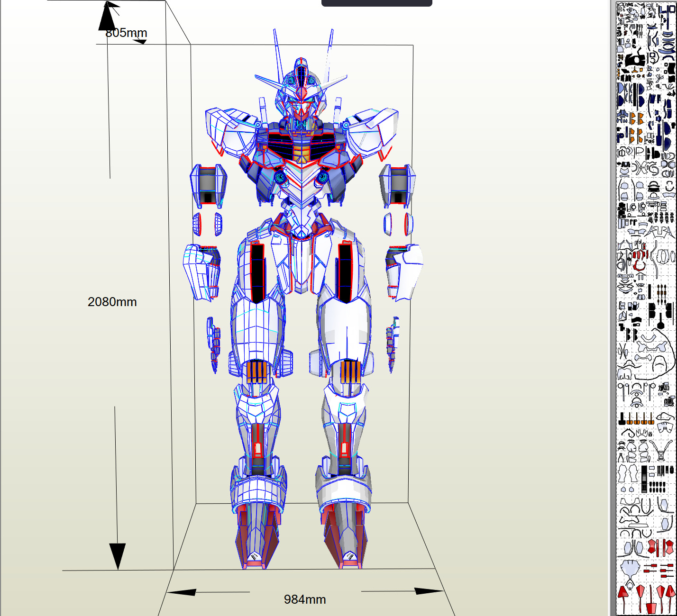The height and width of the screenshot is (616, 677).
Task: Click the 2080mm height dimension label
Action: click(x=112, y=302)
